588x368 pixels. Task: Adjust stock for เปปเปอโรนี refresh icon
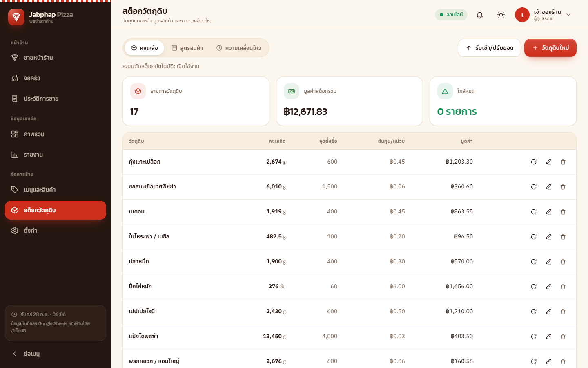point(534,312)
